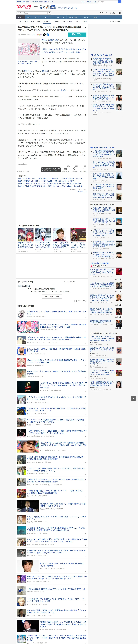
Task: Dismiss the 大暮維人 ホロライブ recommended article
Action: pyautogui.click(x=86, y=317)
